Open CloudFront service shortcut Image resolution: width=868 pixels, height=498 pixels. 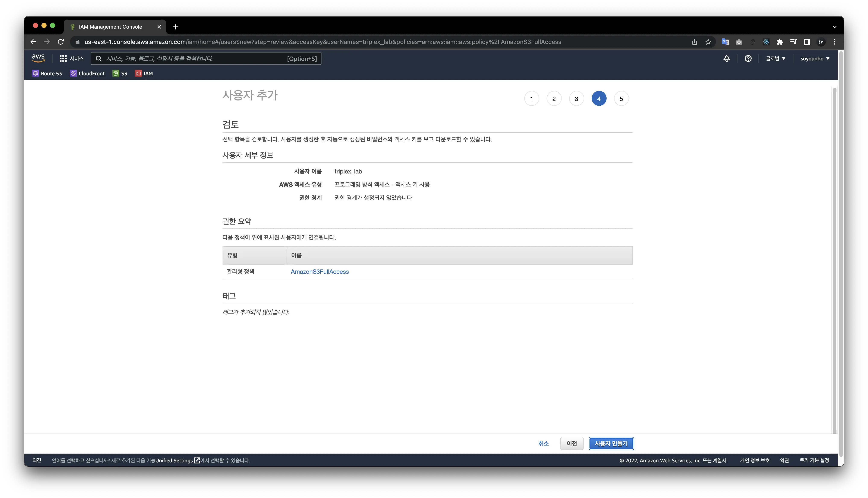click(87, 74)
